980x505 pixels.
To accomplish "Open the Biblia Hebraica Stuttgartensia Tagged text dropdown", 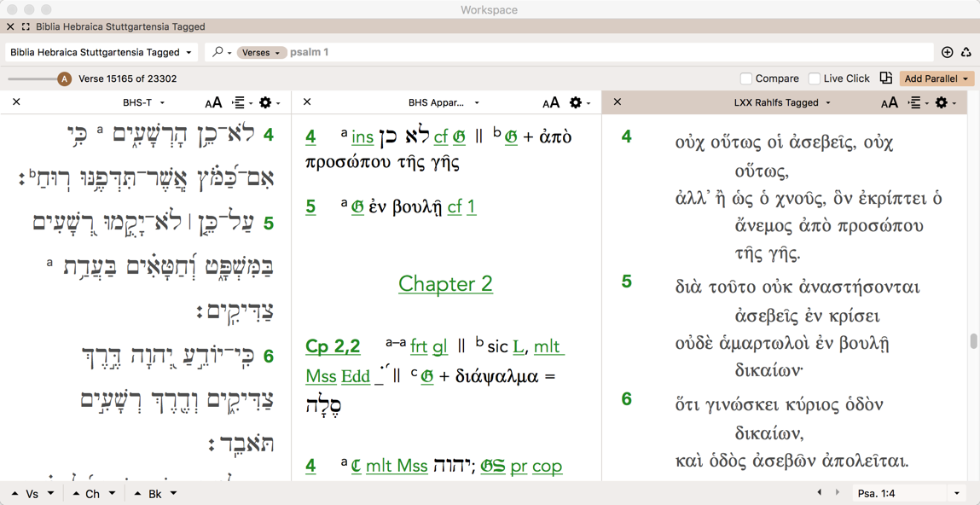I will 101,53.
